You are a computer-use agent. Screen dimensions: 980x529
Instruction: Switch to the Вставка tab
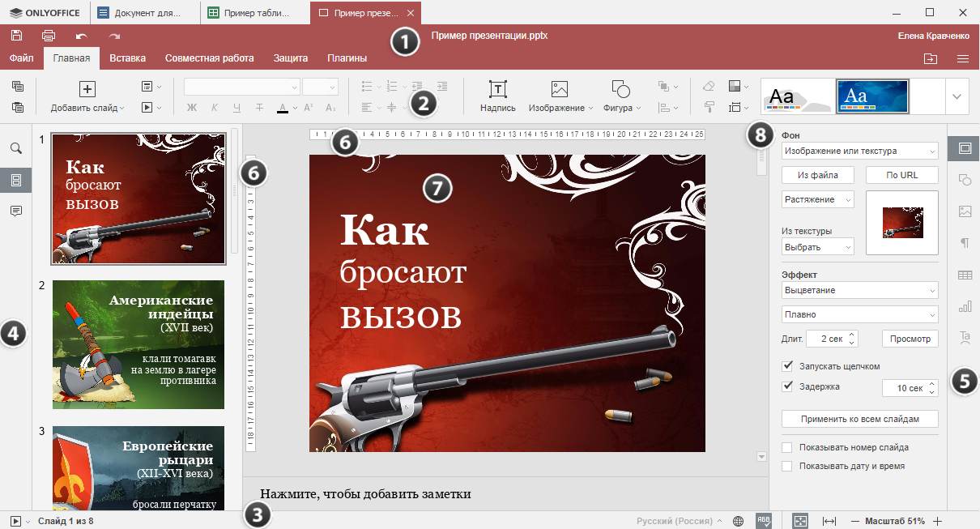pos(127,58)
